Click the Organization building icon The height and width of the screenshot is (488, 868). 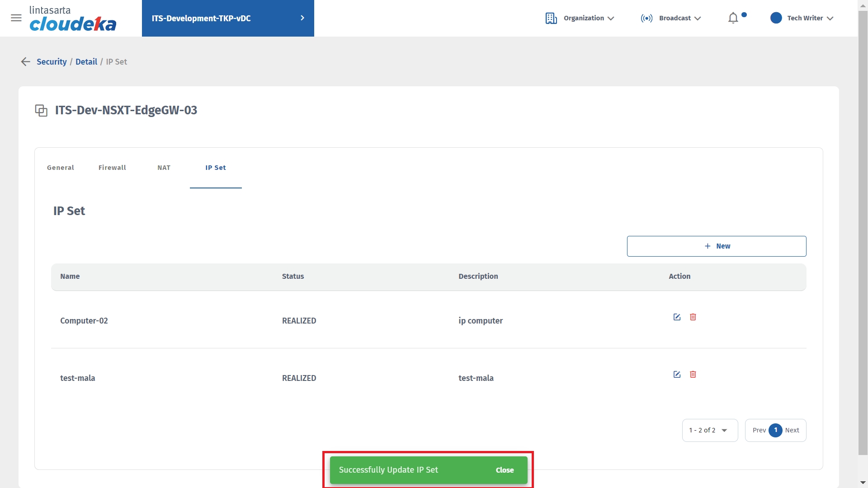click(551, 18)
